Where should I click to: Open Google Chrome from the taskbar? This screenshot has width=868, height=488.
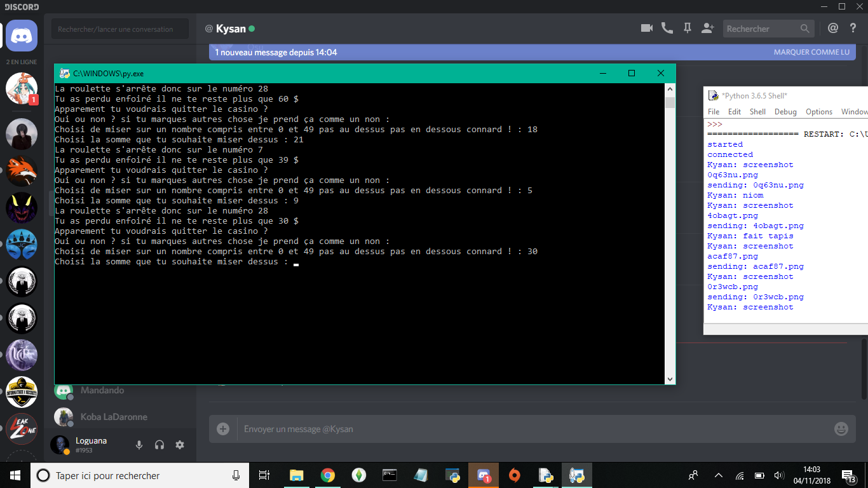[x=327, y=475]
